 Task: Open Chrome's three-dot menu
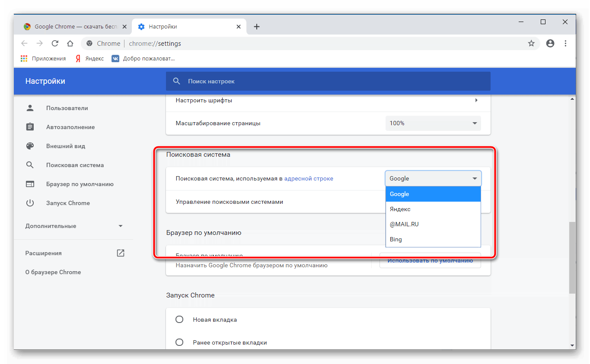click(566, 43)
